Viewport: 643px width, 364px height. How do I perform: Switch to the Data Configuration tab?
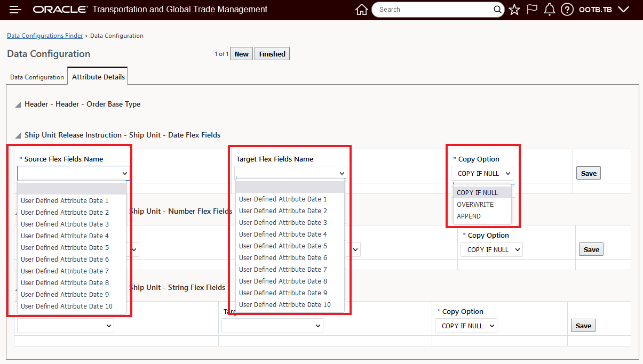tap(37, 77)
